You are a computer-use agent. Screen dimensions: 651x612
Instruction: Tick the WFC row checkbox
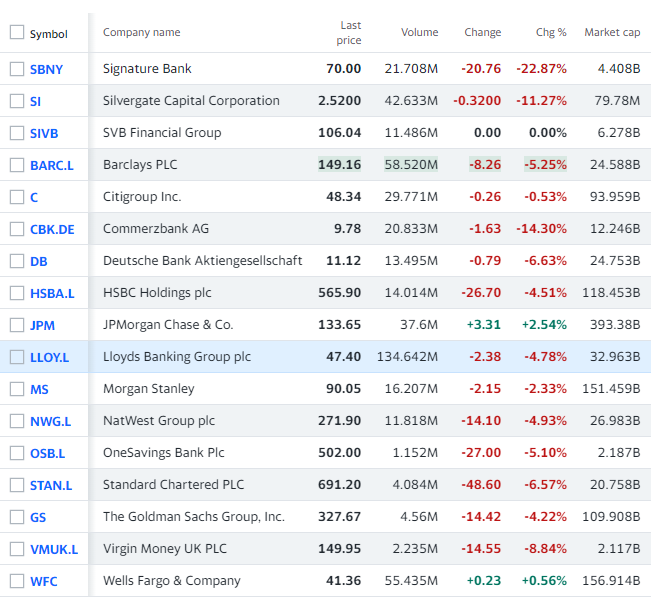tap(17, 581)
